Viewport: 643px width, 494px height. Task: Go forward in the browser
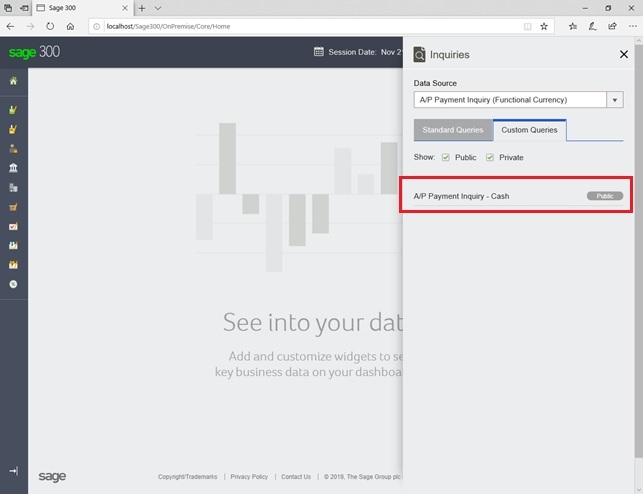pyautogui.click(x=30, y=26)
